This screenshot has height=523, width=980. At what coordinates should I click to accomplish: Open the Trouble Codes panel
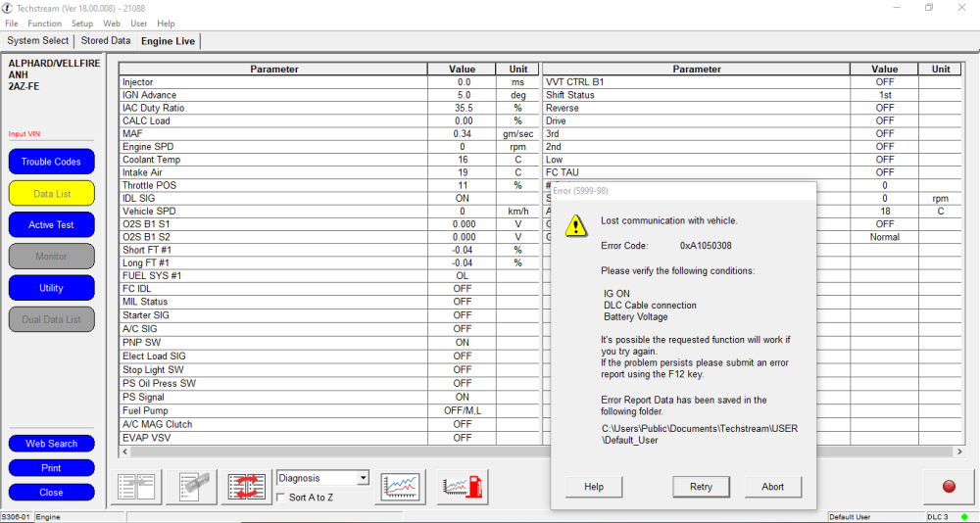coord(51,162)
